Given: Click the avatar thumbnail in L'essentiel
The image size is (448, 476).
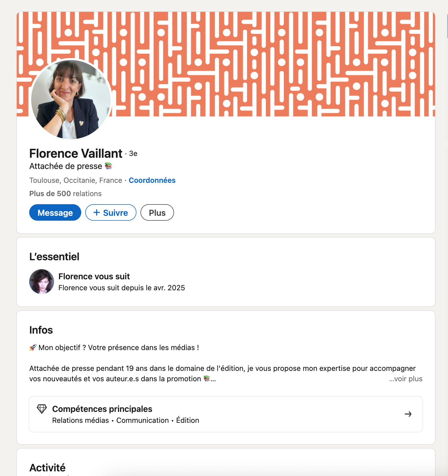Looking at the screenshot, I should click(42, 282).
